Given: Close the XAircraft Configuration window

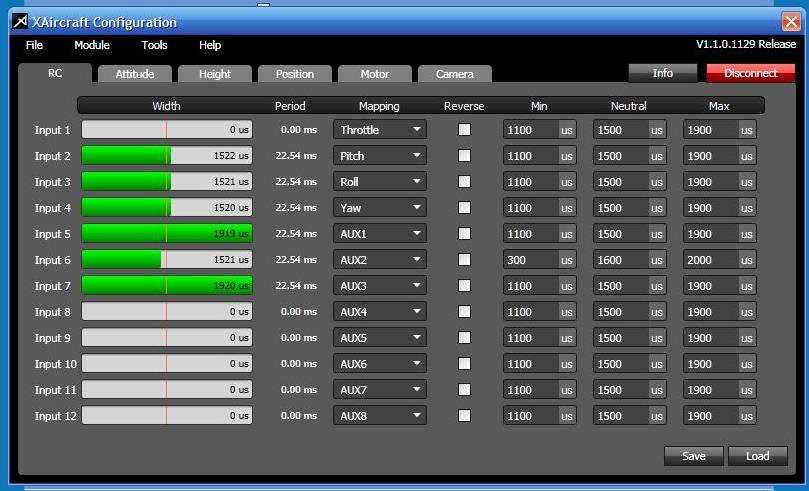Looking at the screenshot, I should [790, 21].
